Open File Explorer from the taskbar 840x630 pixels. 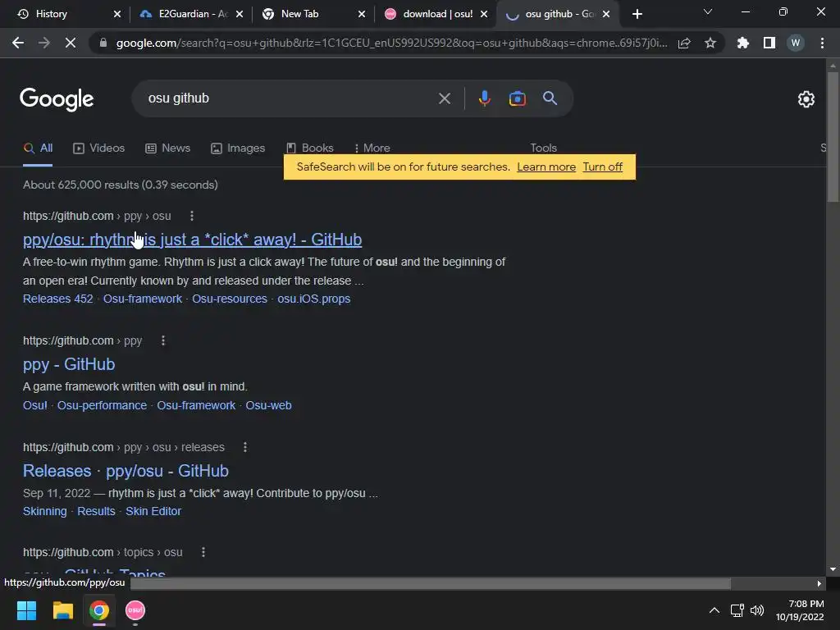(x=62, y=610)
